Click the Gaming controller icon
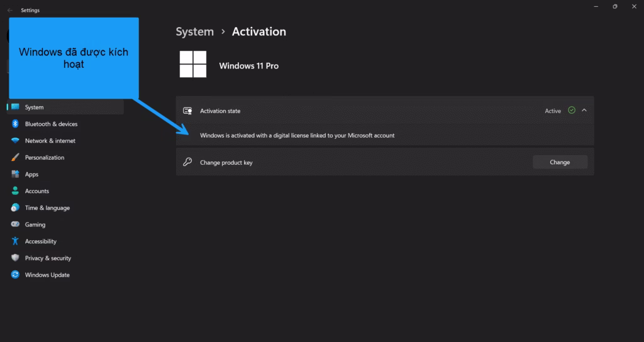Image resolution: width=644 pixels, height=342 pixels. tap(15, 224)
